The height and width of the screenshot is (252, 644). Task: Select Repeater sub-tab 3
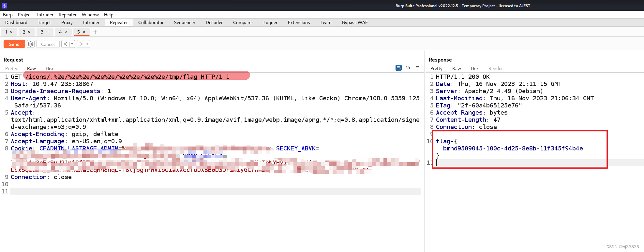point(42,32)
